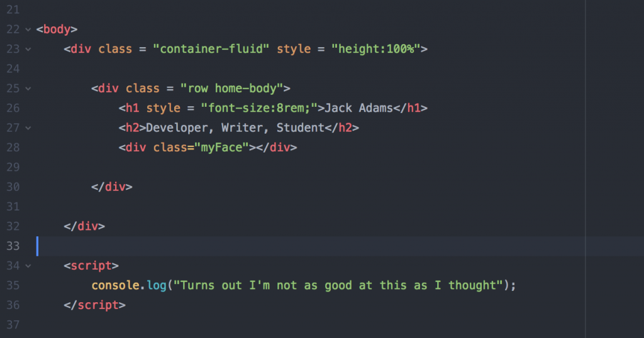Click line number 21 in the gutter
The width and height of the screenshot is (644, 338).
pyautogui.click(x=13, y=10)
